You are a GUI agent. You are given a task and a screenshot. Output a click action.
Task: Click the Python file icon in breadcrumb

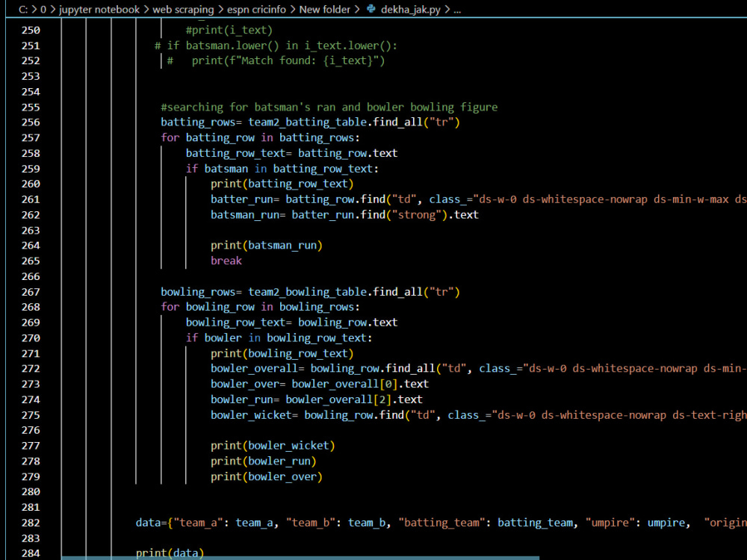tap(371, 9)
